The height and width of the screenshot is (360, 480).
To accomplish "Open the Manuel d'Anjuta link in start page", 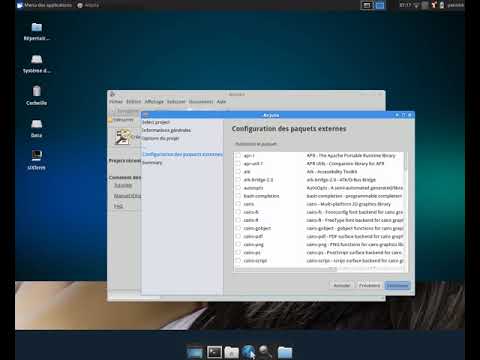I will point(127,196).
